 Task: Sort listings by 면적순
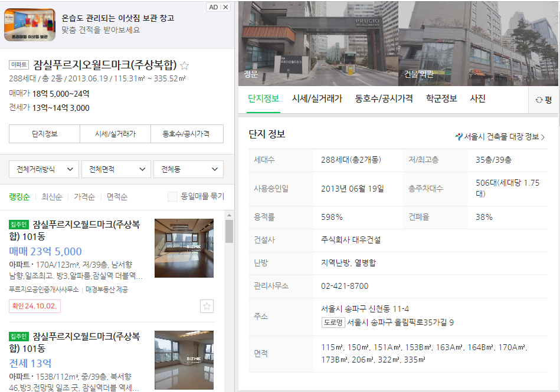coord(117,196)
